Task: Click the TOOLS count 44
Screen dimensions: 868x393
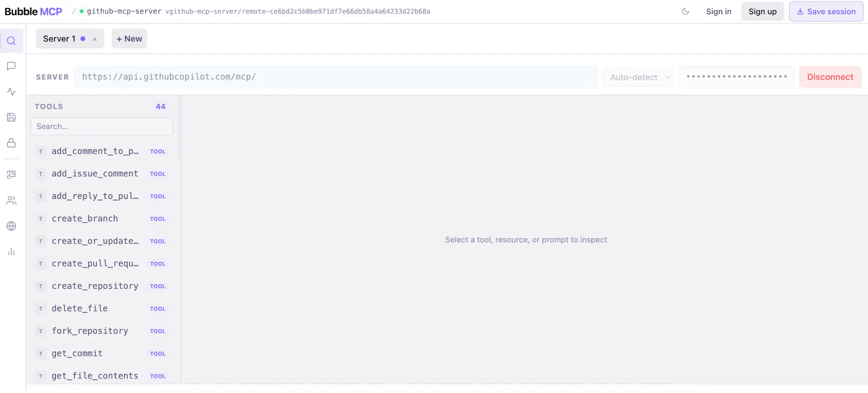Action: click(161, 106)
